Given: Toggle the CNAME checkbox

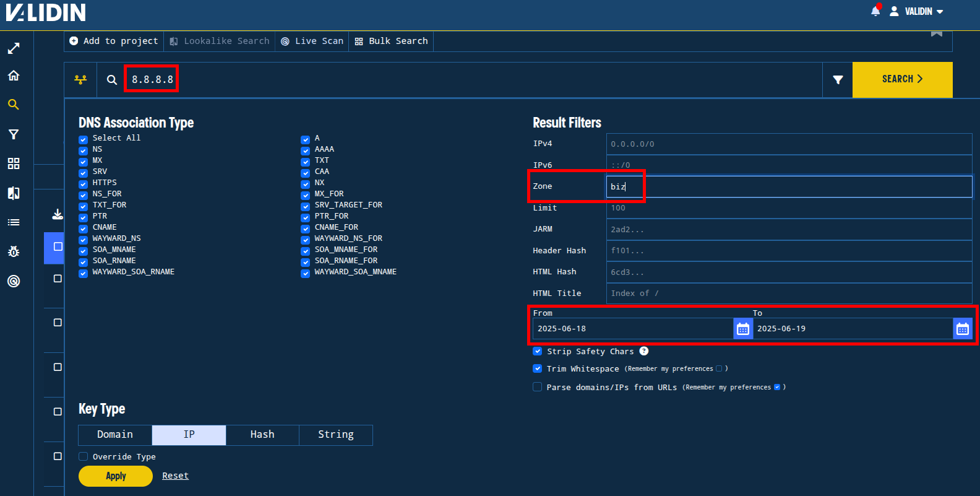Looking at the screenshot, I should point(83,228).
